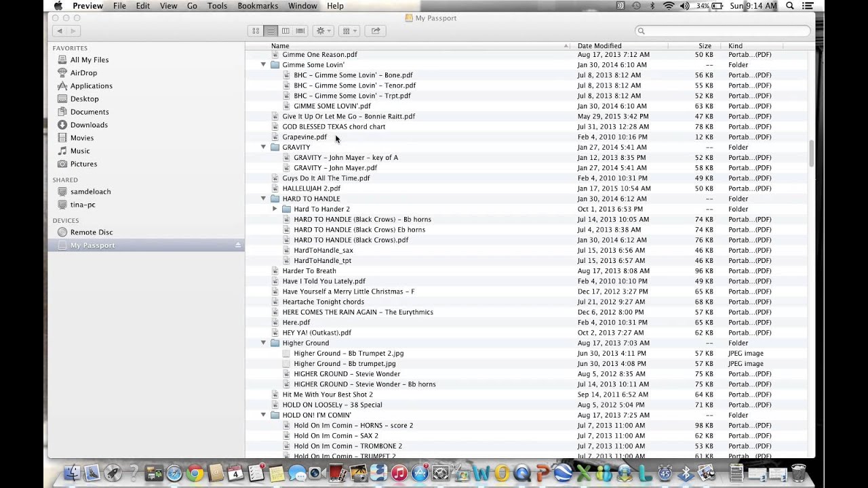Collapse the GRAVITY folder
The height and width of the screenshot is (488, 868).
coord(263,147)
